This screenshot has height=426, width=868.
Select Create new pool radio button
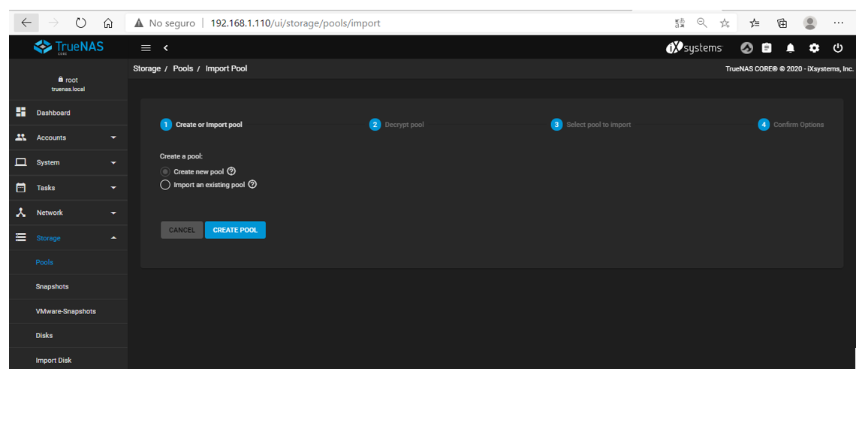[165, 172]
